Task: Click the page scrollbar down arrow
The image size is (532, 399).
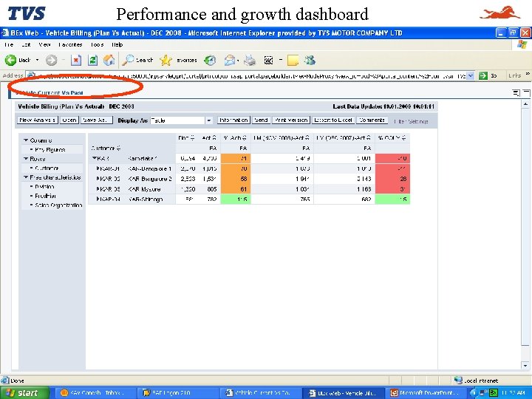Action: 525,366
